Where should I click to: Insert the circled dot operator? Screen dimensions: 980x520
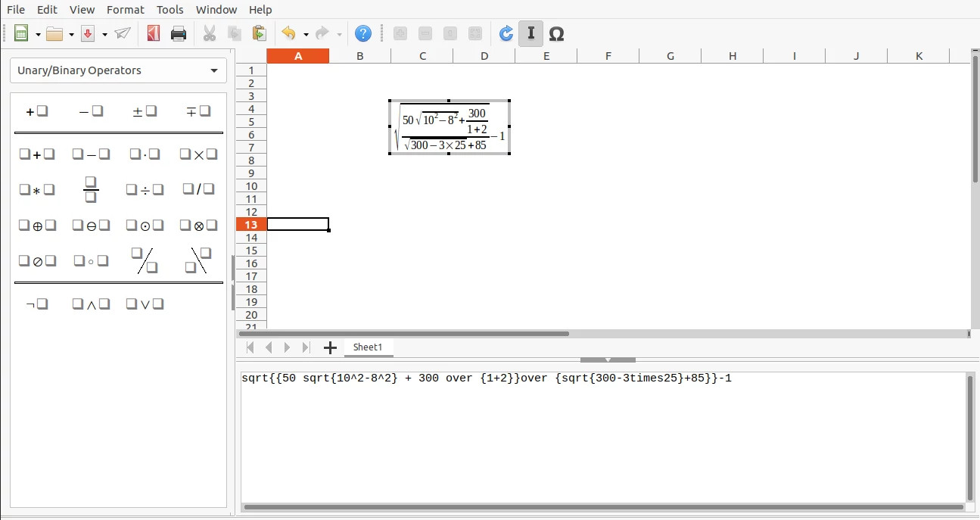tap(145, 225)
